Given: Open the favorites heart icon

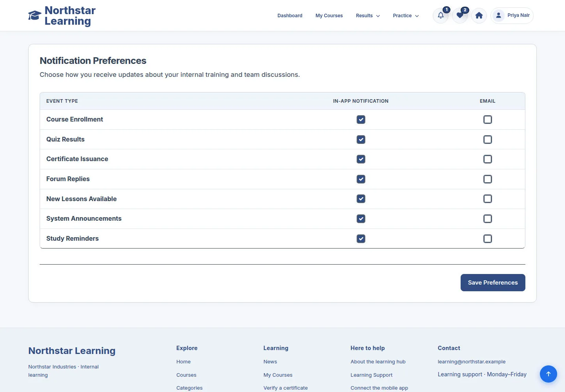Looking at the screenshot, I should click(x=460, y=16).
